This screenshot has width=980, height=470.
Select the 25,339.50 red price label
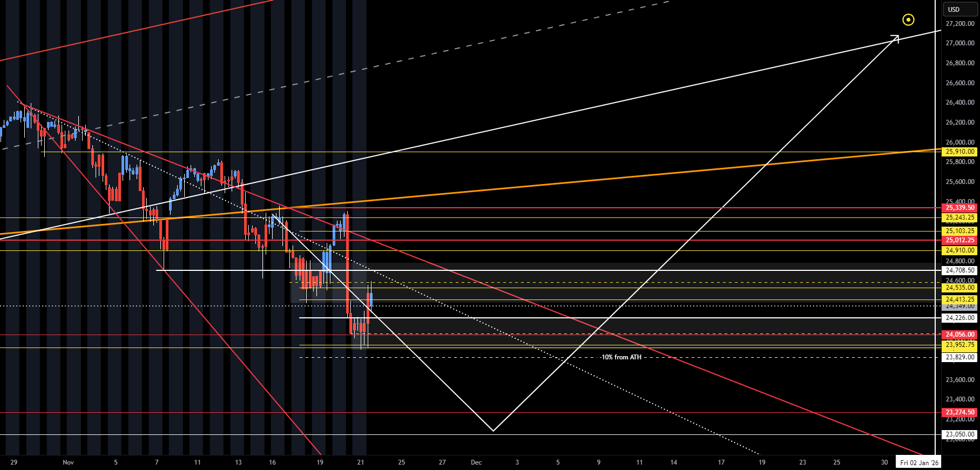point(960,208)
